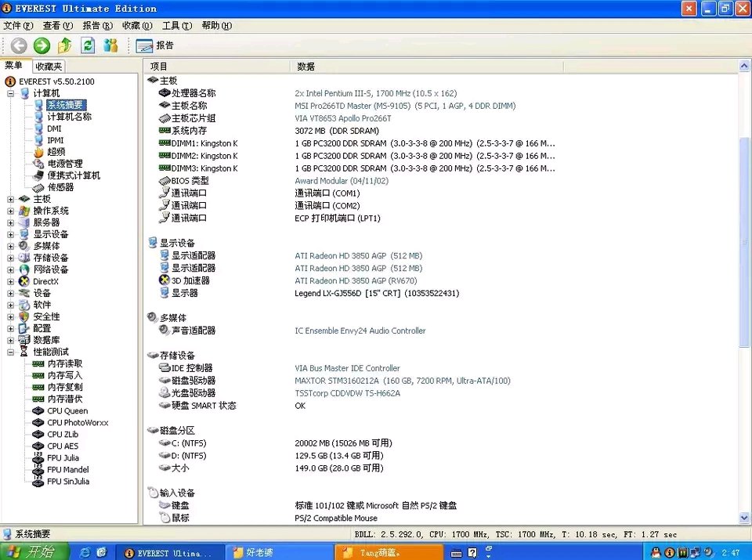Viewport: 752px width, 560px height.
Task: Select the 安全性 shield tree item
Action: pos(46,316)
